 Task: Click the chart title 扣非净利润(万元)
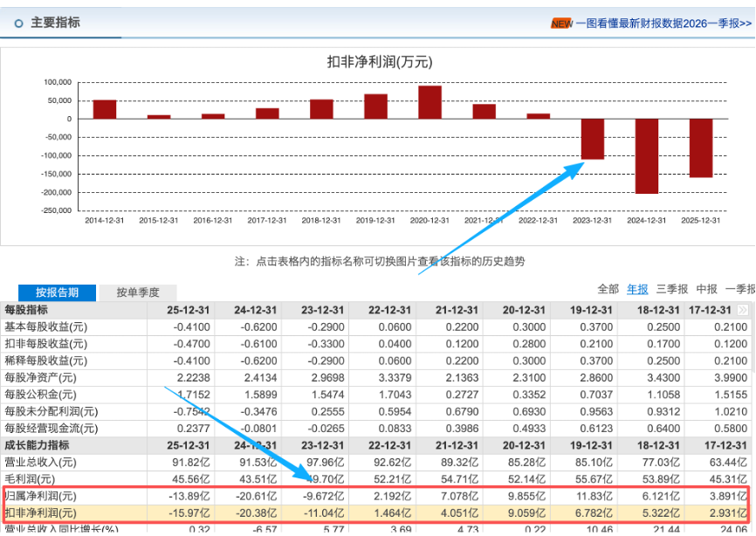click(x=380, y=62)
